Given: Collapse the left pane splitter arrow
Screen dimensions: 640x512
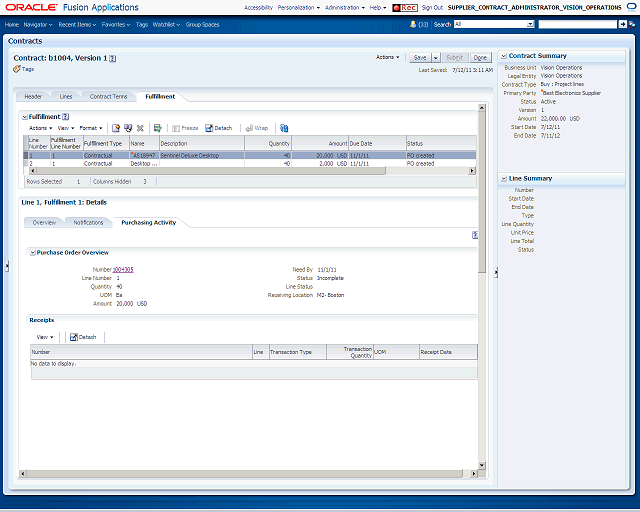Looking at the screenshot, I should [7, 266].
